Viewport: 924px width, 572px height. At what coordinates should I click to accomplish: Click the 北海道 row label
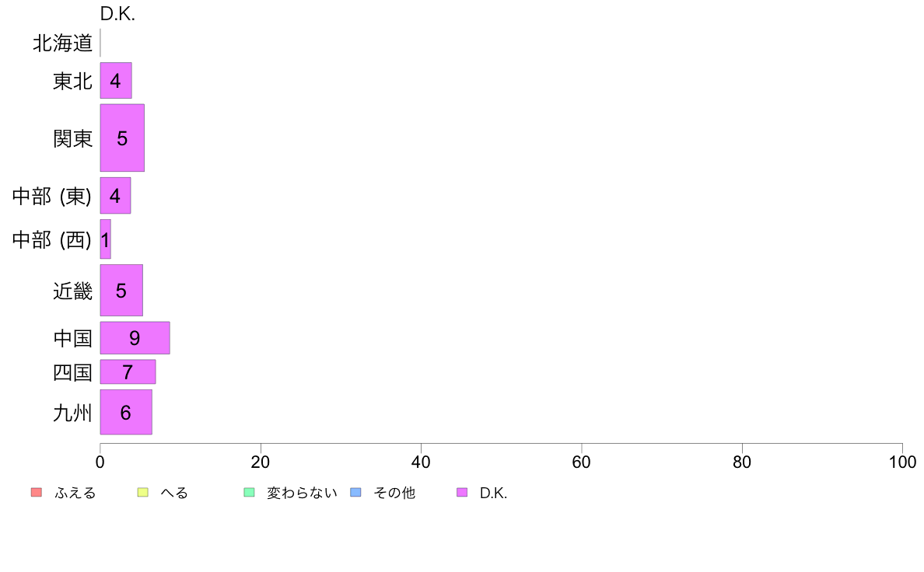pos(62,43)
